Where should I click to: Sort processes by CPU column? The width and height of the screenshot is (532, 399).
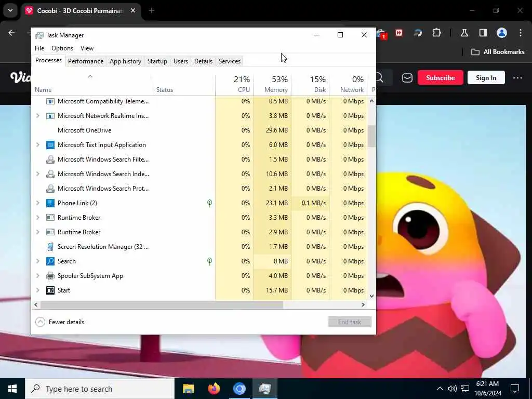[x=234, y=84]
